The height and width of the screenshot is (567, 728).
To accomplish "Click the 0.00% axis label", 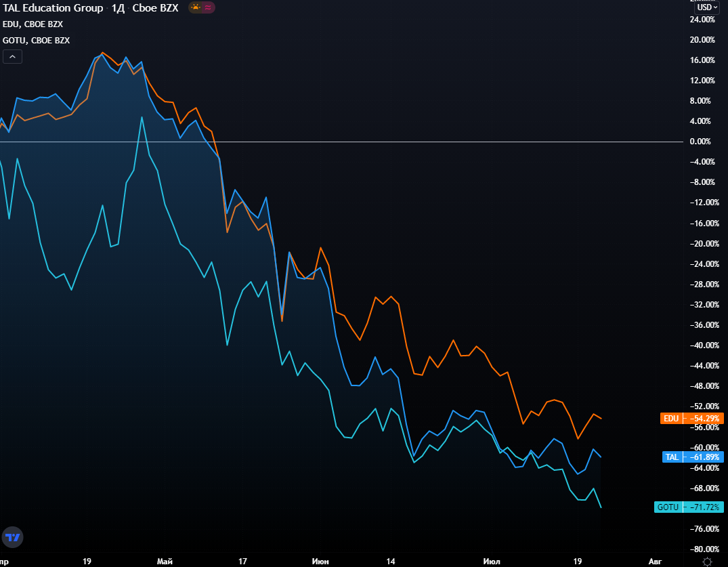I will pos(700,142).
